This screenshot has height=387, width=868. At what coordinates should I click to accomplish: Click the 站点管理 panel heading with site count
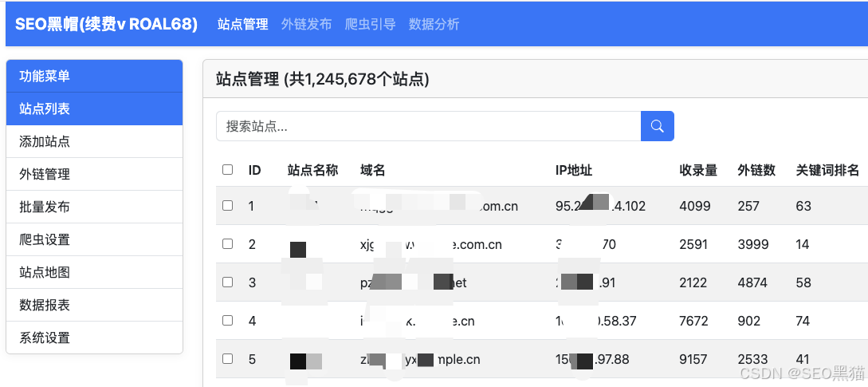click(x=323, y=79)
